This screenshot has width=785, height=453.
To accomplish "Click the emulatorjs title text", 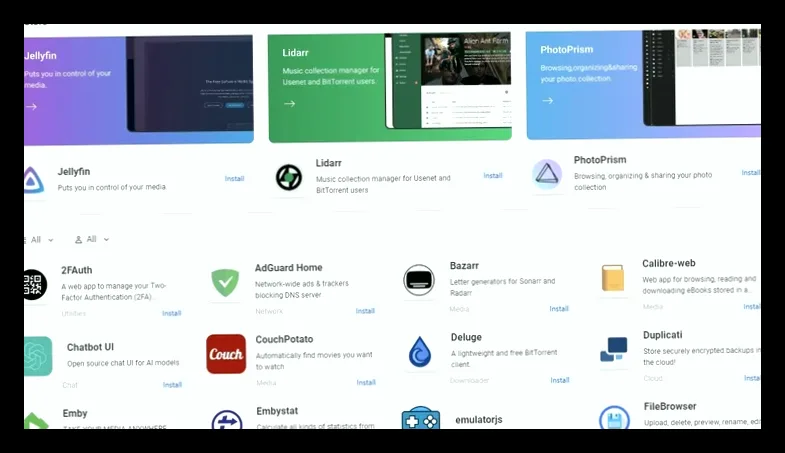I will (479, 420).
